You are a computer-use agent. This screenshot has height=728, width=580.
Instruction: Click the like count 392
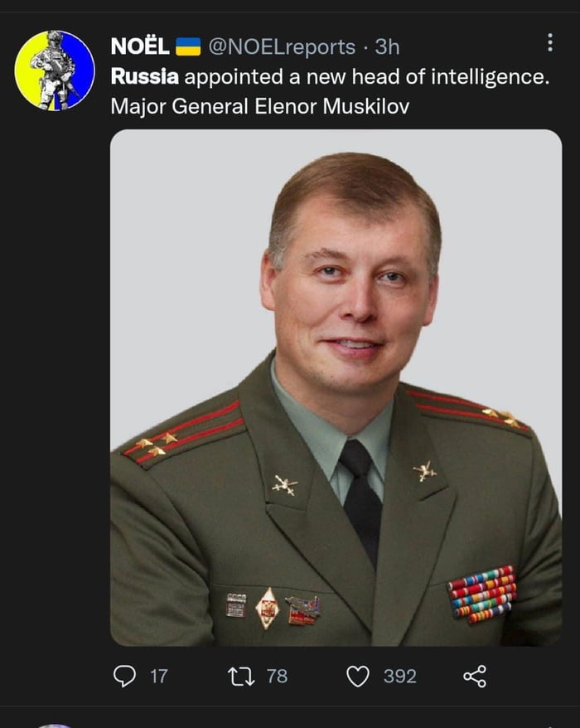pos(400,676)
